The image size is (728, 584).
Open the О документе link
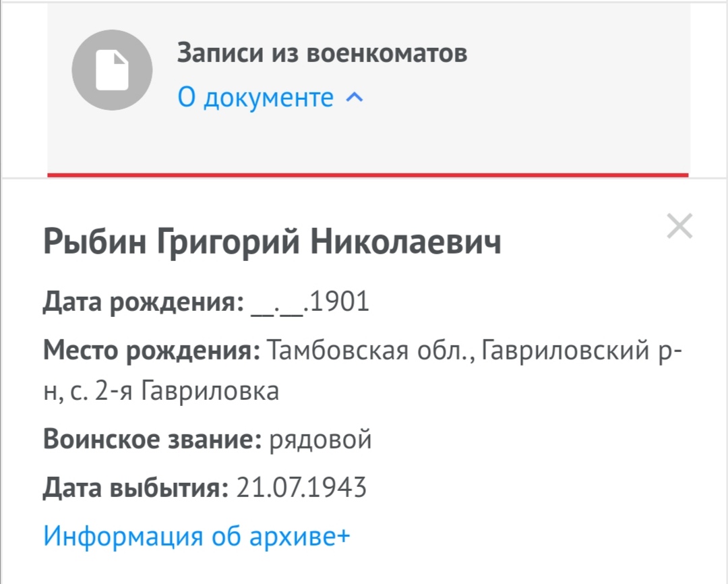click(255, 98)
